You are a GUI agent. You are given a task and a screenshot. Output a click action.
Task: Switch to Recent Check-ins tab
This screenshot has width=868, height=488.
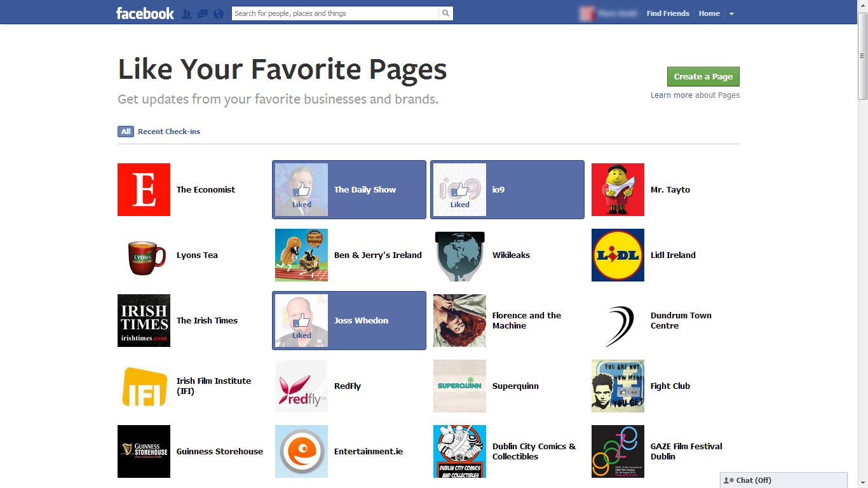click(x=169, y=132)
